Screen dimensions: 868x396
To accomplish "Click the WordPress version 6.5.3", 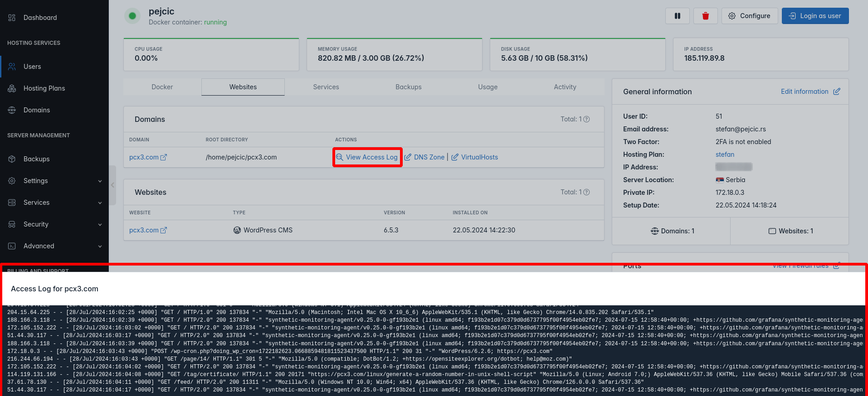I will click(391, 230).
